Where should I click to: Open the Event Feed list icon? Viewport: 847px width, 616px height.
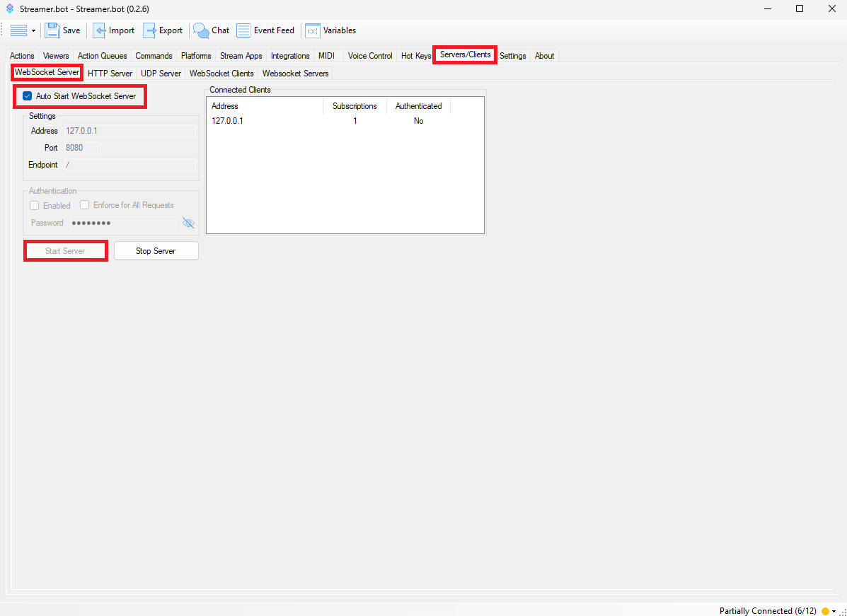tap(244, 30)
